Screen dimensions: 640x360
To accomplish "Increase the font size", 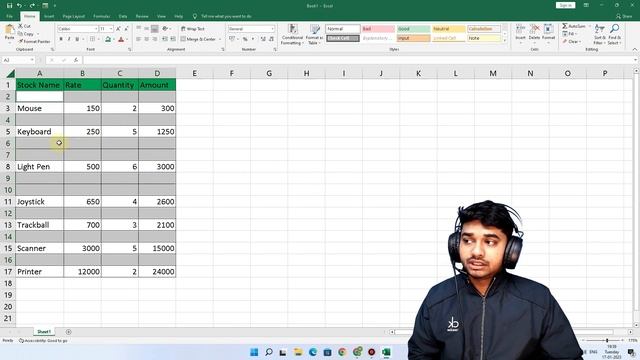I will pos(118,29).
